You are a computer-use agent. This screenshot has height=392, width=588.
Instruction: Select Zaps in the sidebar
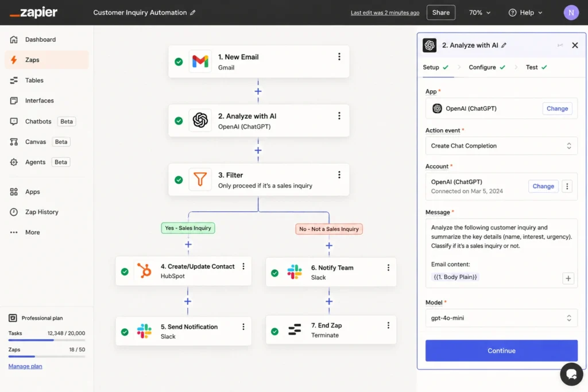tap(47, 60)
